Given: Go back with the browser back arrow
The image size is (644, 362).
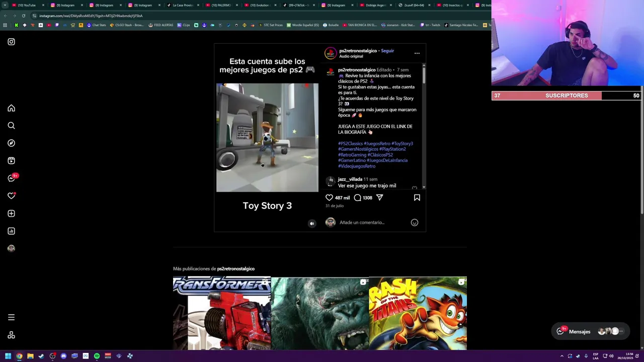Looking at the screenshot, I should [x=5, y=16].
